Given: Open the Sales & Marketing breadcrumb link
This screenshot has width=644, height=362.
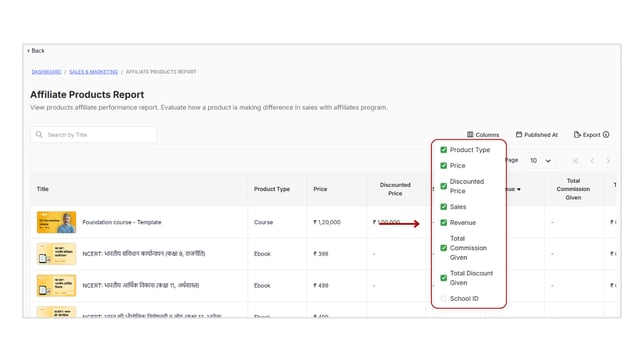Looking at the screenshot, I should pos(93,72).
